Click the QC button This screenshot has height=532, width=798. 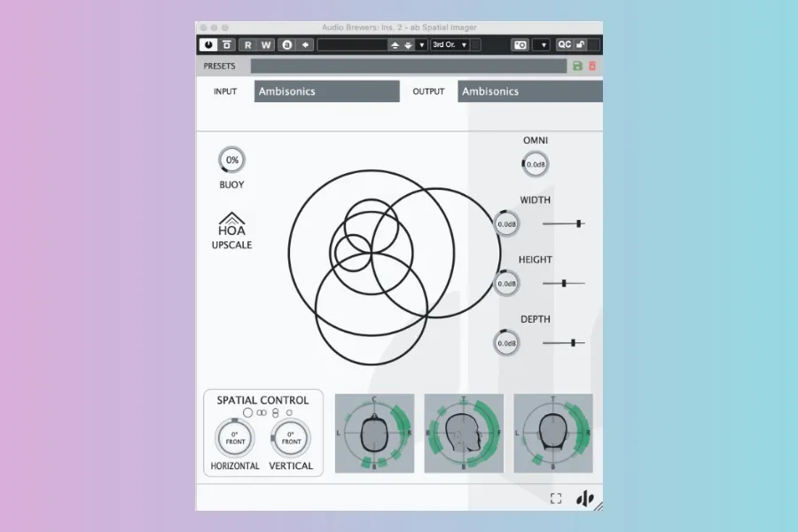pos(564,44)
